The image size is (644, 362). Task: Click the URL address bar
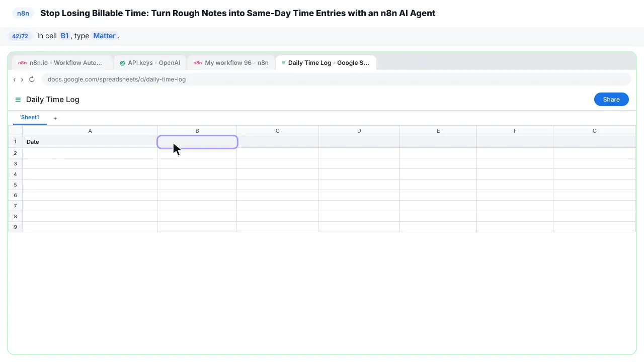[x=336, y=79]
